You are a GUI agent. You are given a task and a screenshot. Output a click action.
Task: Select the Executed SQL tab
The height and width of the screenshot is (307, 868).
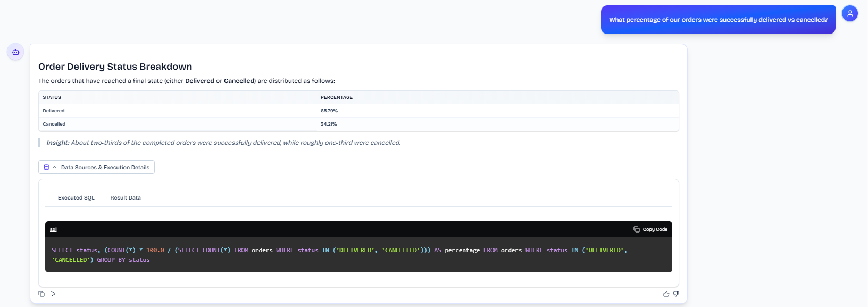point(76,197)
